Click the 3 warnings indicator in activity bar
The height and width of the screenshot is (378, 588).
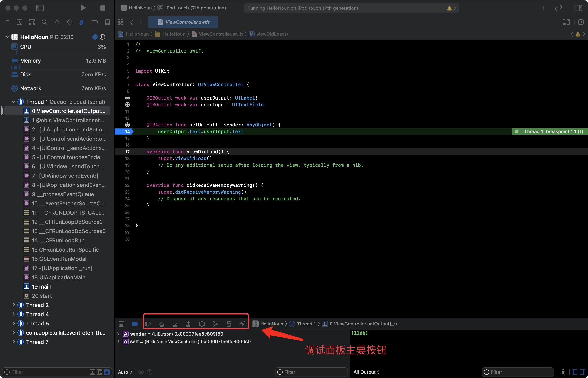451,8
